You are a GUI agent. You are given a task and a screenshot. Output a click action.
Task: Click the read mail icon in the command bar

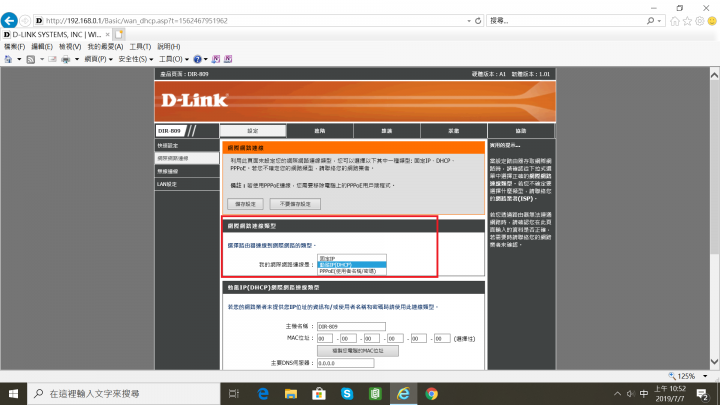point(52,59)
